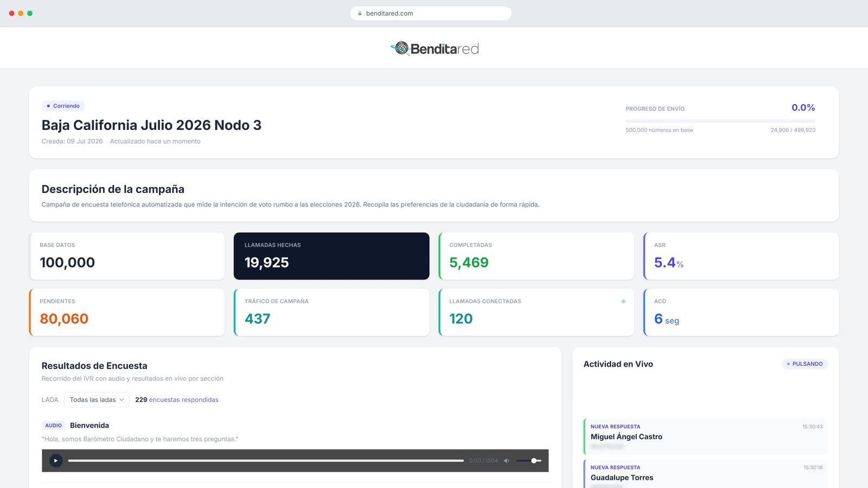Click the envío progress bar
Viewport: 868px width, 488px height.
pyautogui.click(x=720, y=121)
